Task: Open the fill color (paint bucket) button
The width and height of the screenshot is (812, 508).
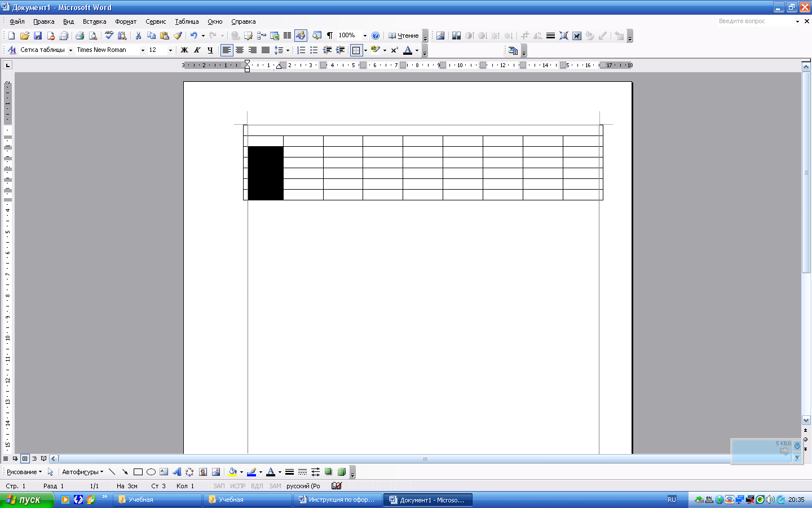Action: click(232, 472)
